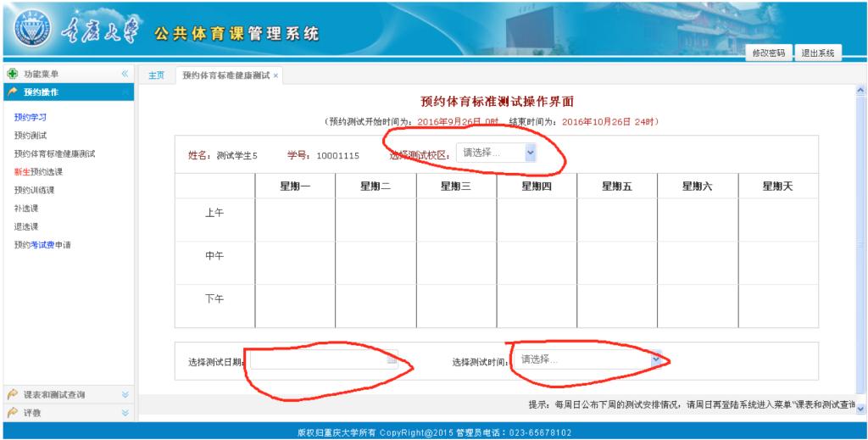Click the green plus icon beside 功能菜单
The height and width of the screenshot is (440, 868).
tap(12, 75)
